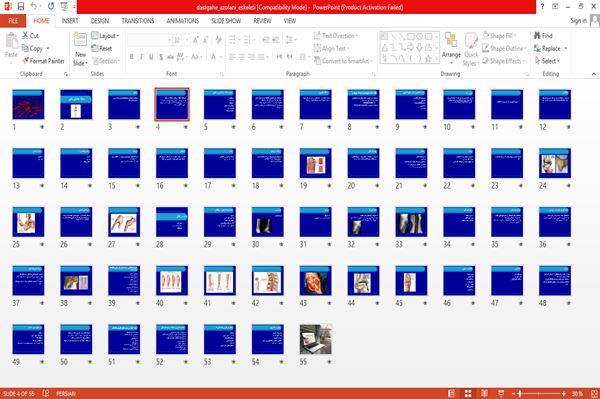Click the Sign in link

(578, 21)
